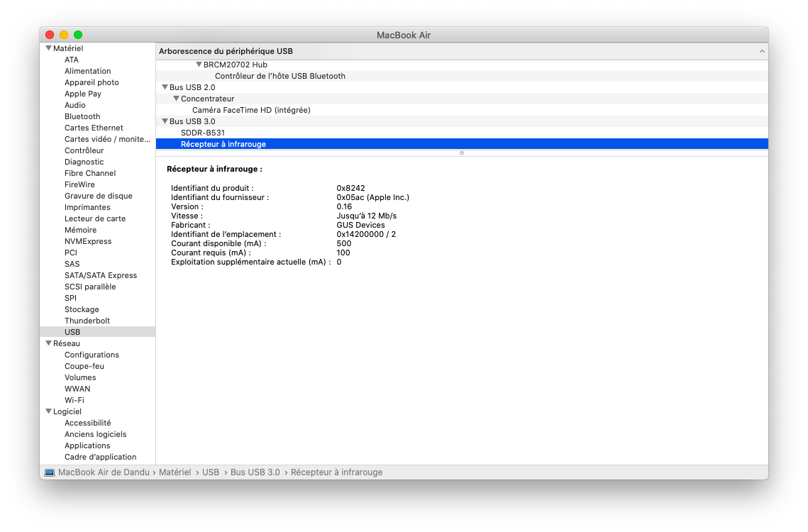
Task: Click vendor value 0x05ac (Apple Inc.)
Action: point(373,197)
